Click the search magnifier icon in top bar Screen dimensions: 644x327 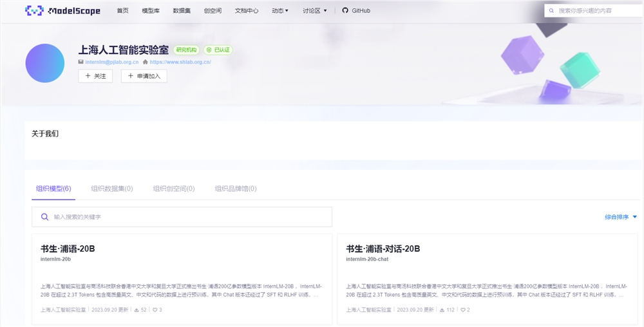pyautogui.click(x=551, y=11)
